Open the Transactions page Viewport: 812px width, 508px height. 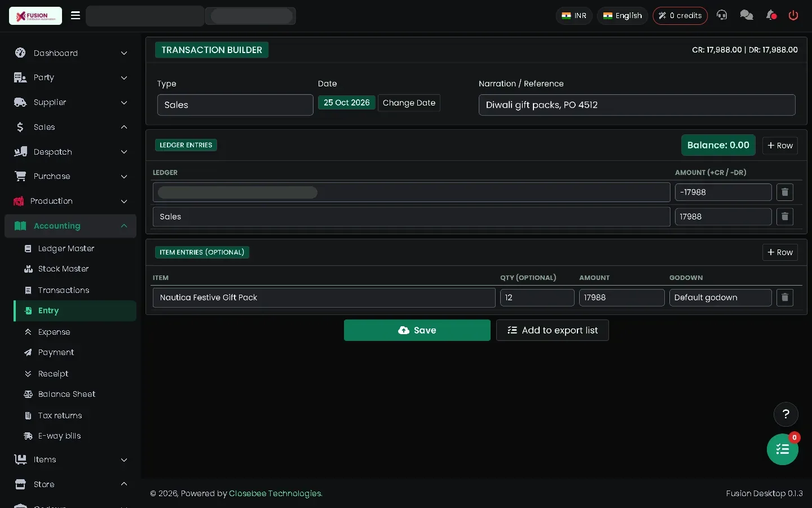tap(63, 290)
